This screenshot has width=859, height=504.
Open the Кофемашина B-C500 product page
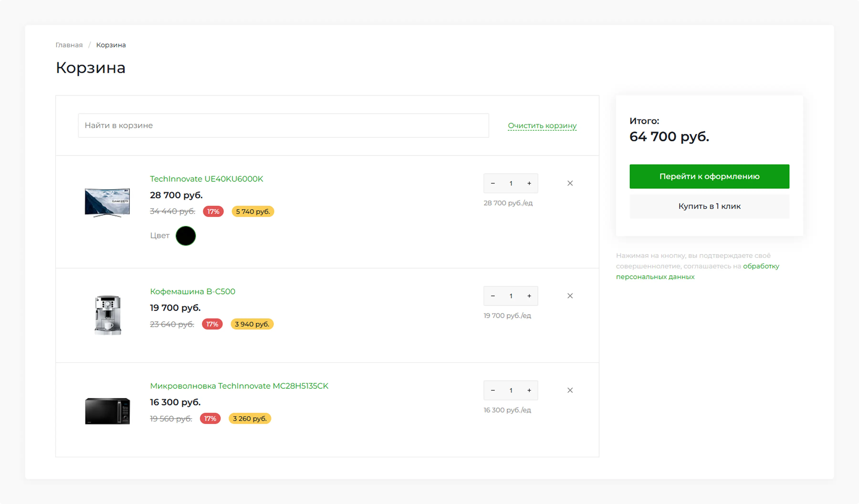point(192,291)
